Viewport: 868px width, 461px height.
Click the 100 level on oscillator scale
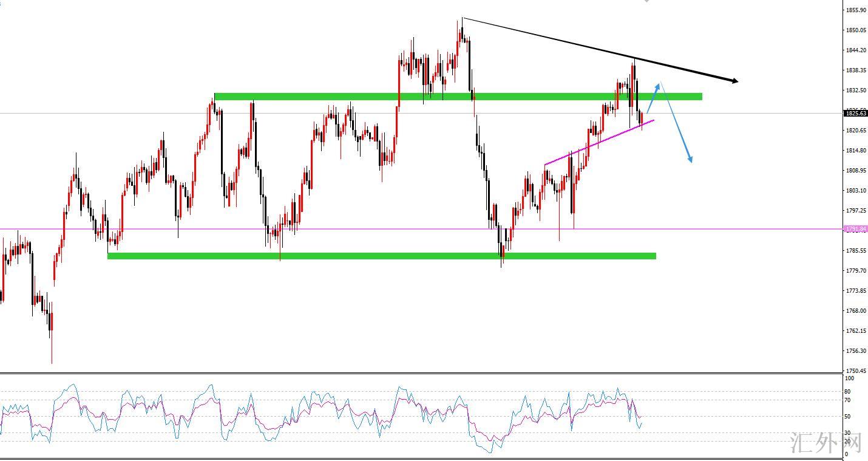[850, 378]
